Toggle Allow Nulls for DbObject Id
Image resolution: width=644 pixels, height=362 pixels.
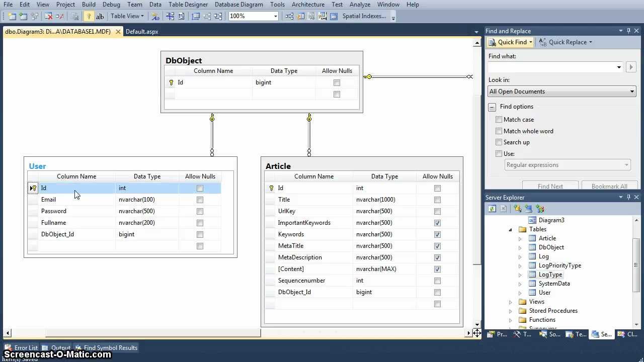coord(337,82)
